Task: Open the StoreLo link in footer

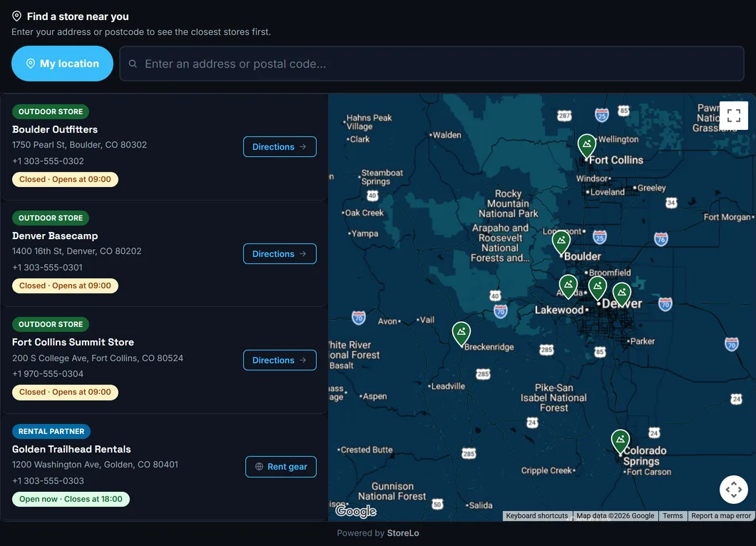Action: (403, 533)
